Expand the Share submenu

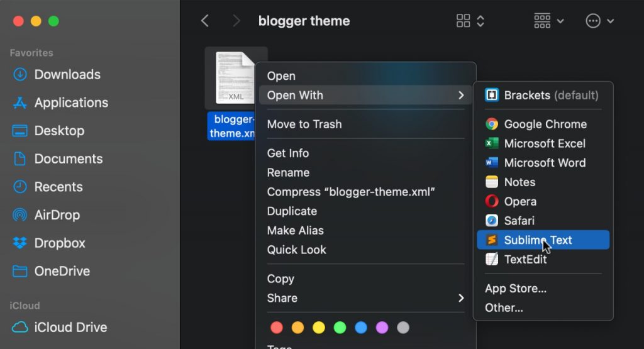pos(365,298)
